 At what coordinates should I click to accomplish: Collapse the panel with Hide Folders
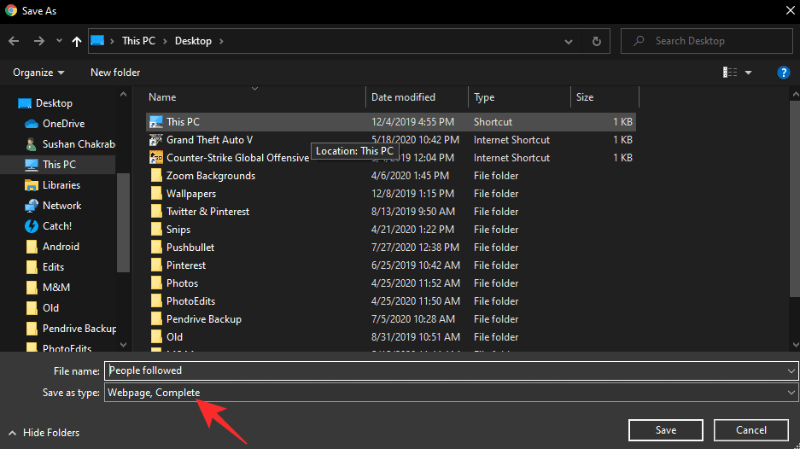[x=43, y=432]
